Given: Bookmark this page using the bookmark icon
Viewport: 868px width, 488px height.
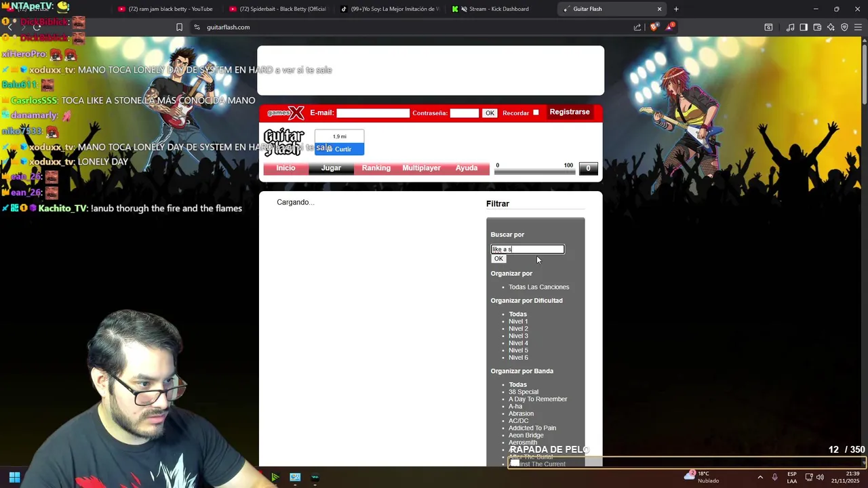Looking at the screenshot, I should point(179,27).
